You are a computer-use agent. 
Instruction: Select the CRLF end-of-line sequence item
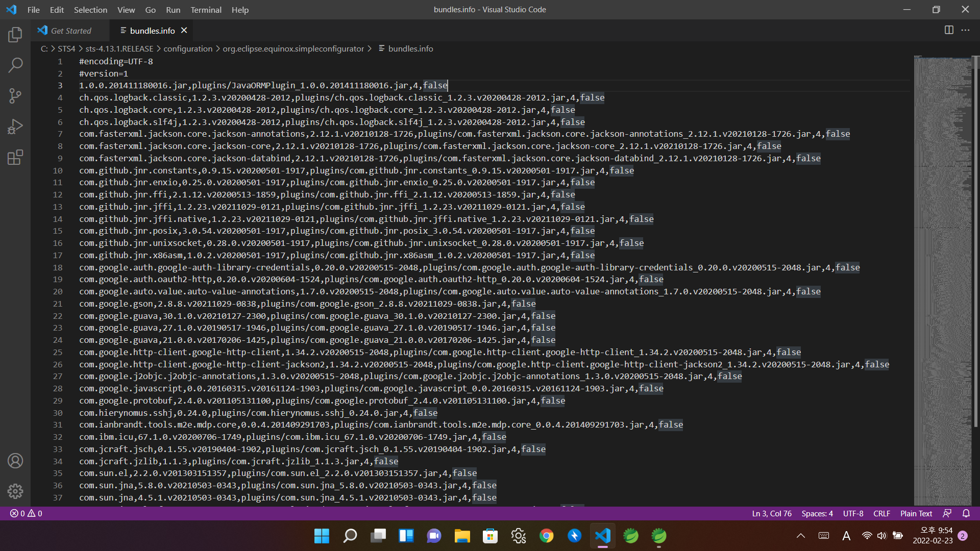coord(881,513)
